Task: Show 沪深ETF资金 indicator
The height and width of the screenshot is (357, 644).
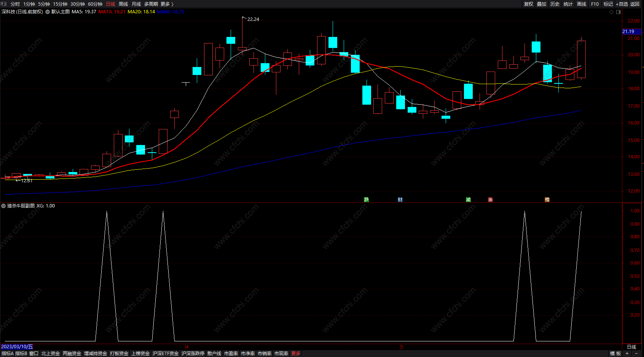Action: coord(166,354)
